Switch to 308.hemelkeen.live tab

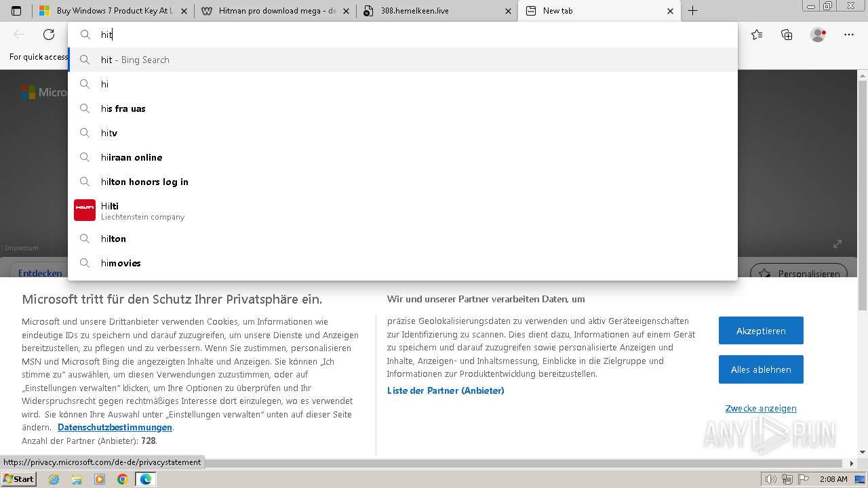437,11
